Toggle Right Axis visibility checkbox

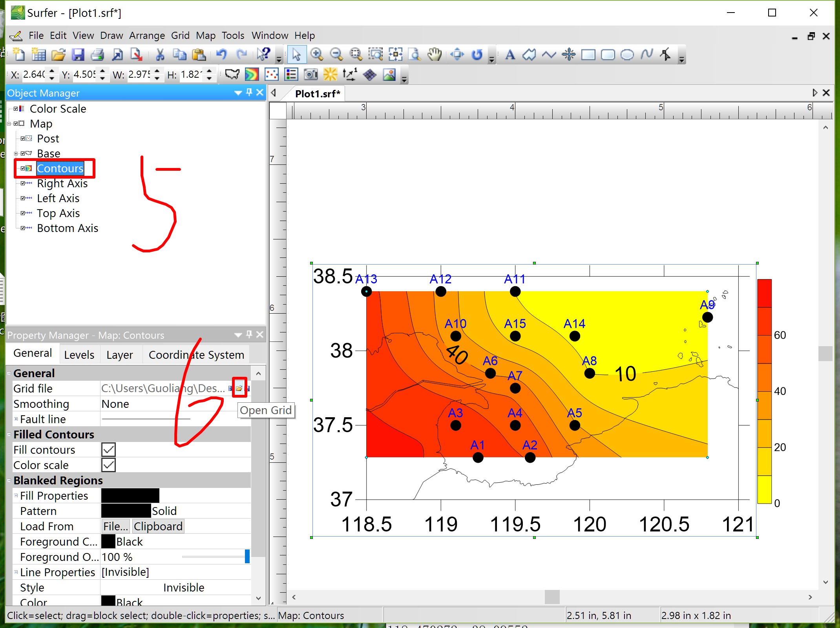(x=23, y=183)
